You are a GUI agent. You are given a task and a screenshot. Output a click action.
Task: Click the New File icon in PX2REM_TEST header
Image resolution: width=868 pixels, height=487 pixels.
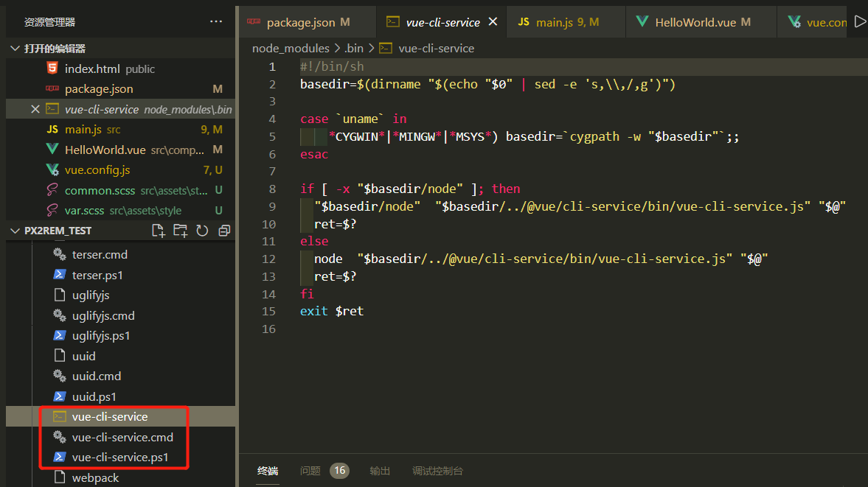coord(158,231)
